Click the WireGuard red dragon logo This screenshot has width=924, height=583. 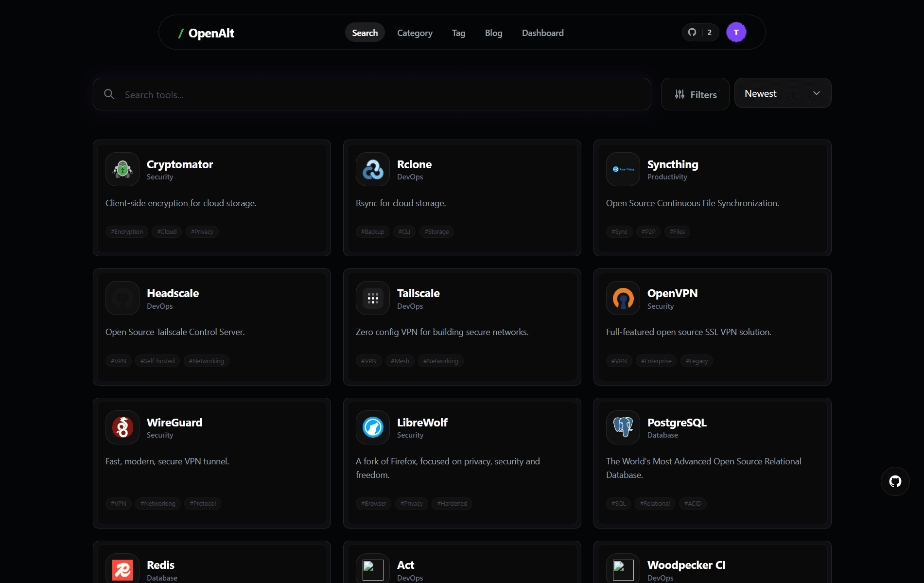[x=122, y=427]
